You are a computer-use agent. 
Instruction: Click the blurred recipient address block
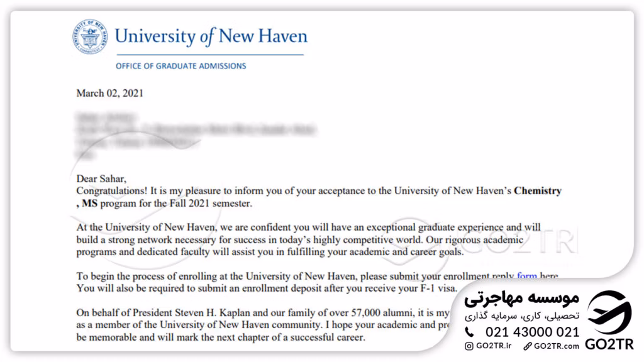(x=196, y=136)
